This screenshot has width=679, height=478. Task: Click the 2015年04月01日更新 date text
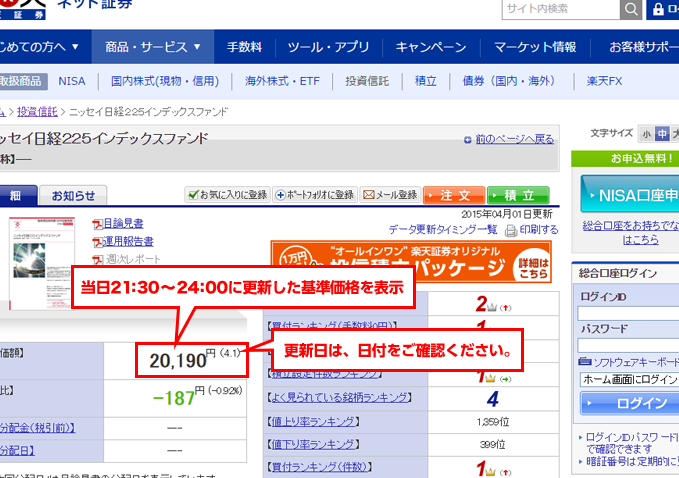click(507, 214)
